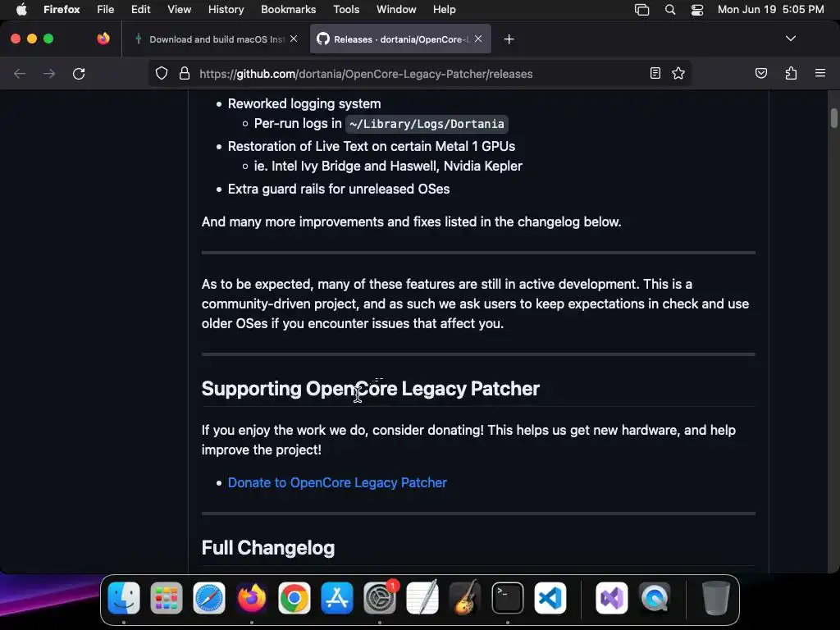This screenshot has width=840, height=630.
Task: Open QuickTime Player from the Dock
Action: 655,597
